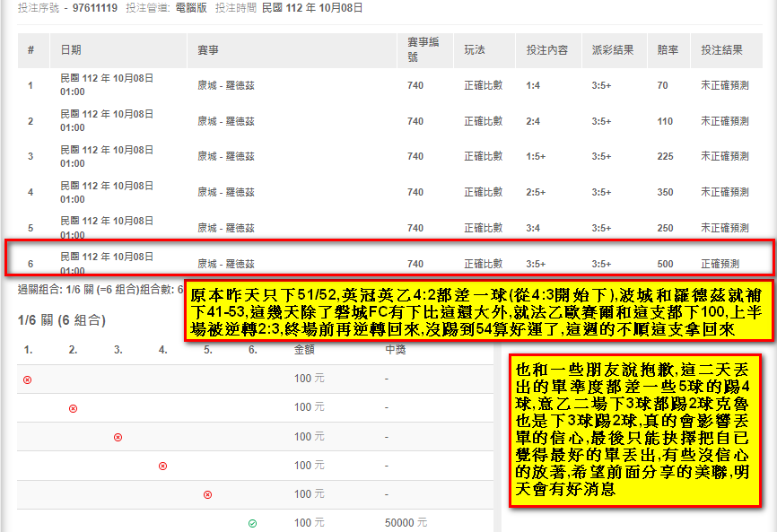Click the red X icon in combination column 4

162,466
